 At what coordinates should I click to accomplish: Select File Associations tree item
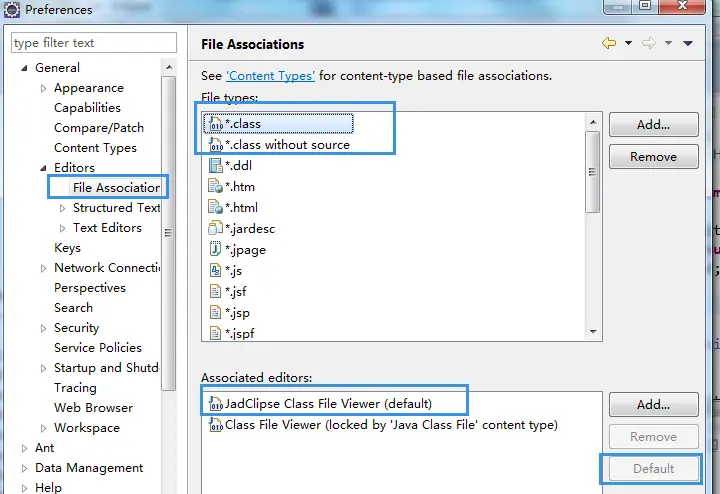(x=116, y=188)
